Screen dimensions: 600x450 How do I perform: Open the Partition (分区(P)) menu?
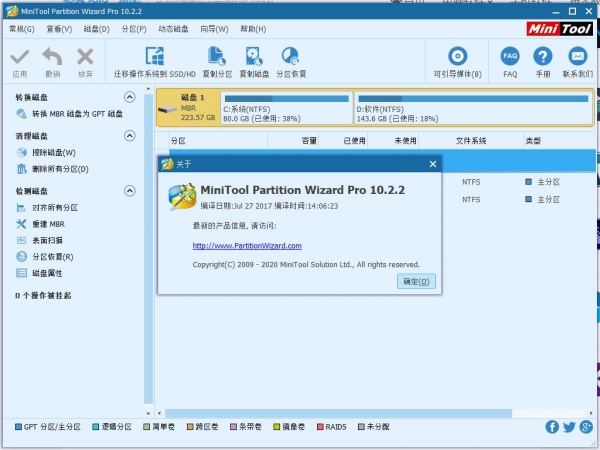coord(134,29)
